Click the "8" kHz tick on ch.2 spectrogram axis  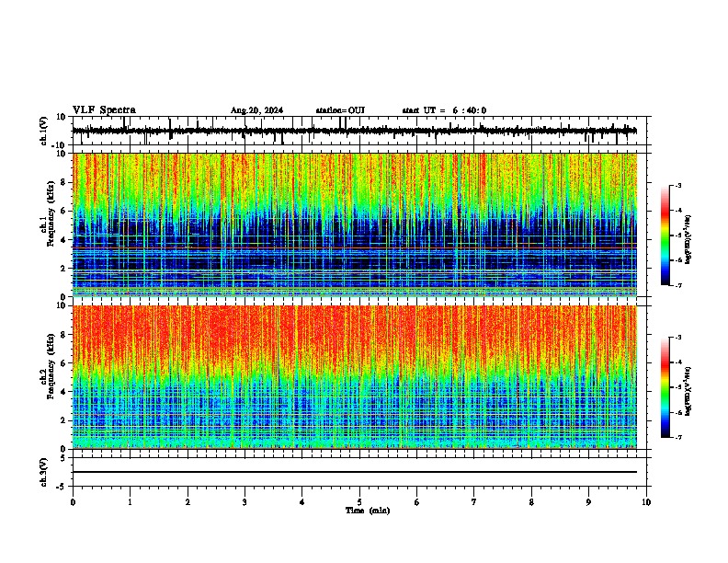[65, 334]
